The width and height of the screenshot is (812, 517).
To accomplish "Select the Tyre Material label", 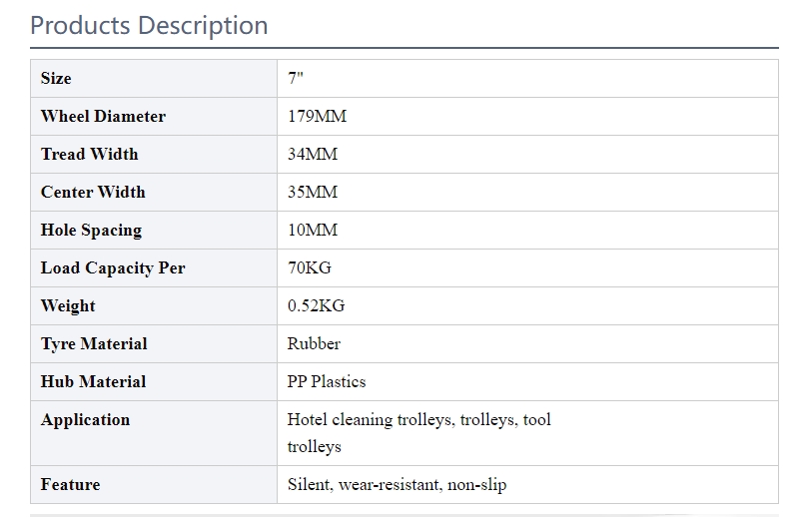I will click(94, 343).
